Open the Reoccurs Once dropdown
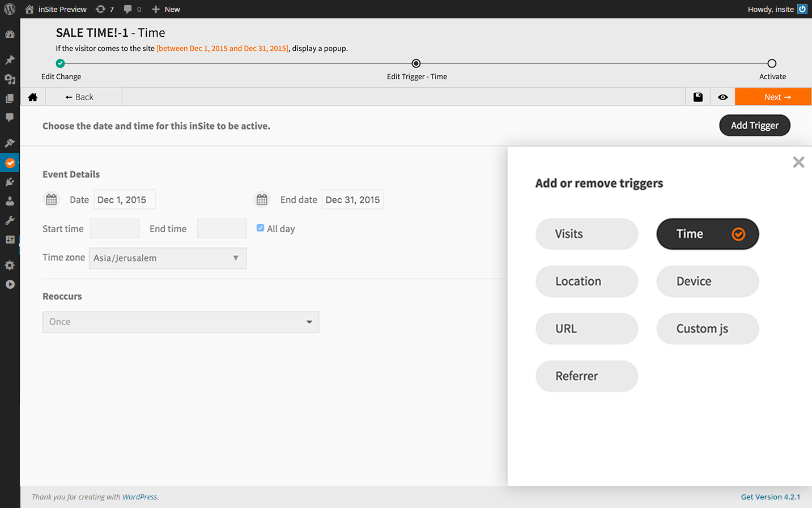 click(181, 322)
